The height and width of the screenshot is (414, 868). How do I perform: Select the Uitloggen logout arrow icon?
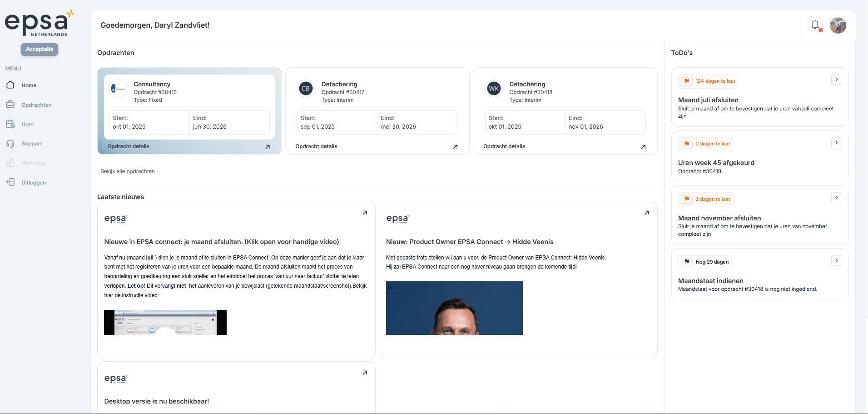point(10,182)
